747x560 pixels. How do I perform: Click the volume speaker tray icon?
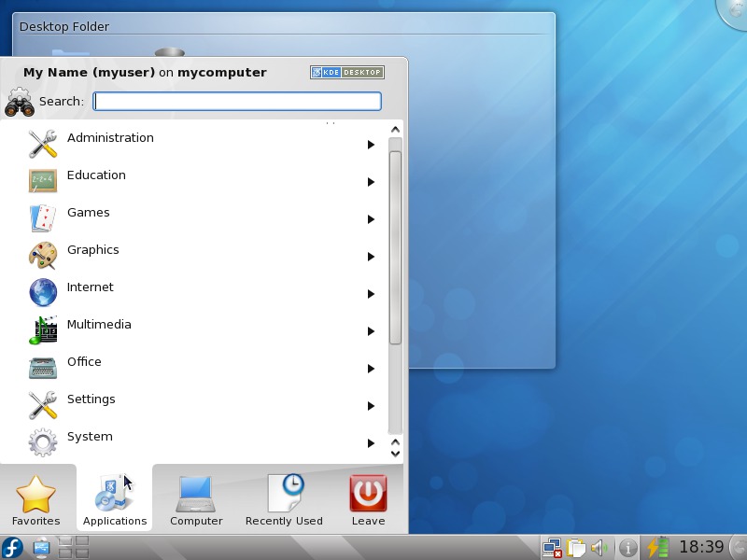(599, 548)
